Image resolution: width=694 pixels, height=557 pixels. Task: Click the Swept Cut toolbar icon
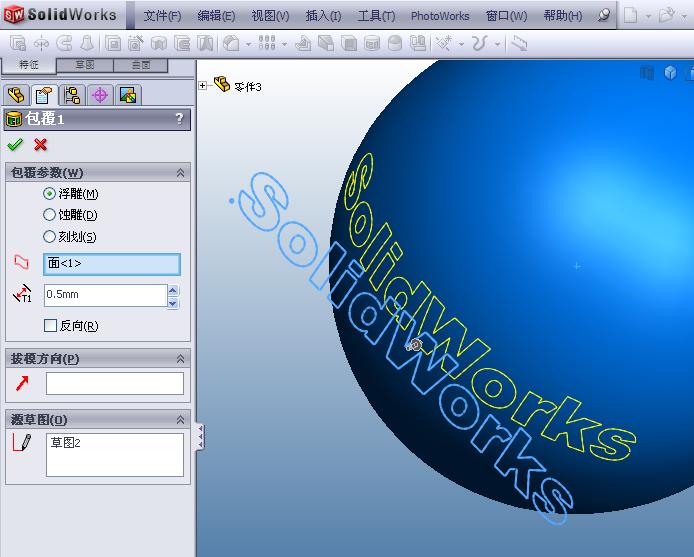[182, 43]
